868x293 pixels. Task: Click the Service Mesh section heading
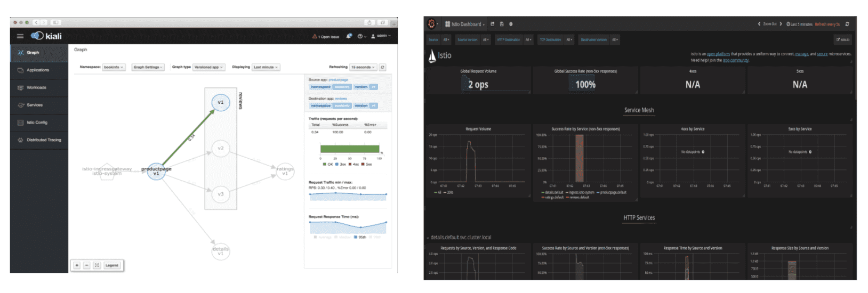(x=639, y=110)
